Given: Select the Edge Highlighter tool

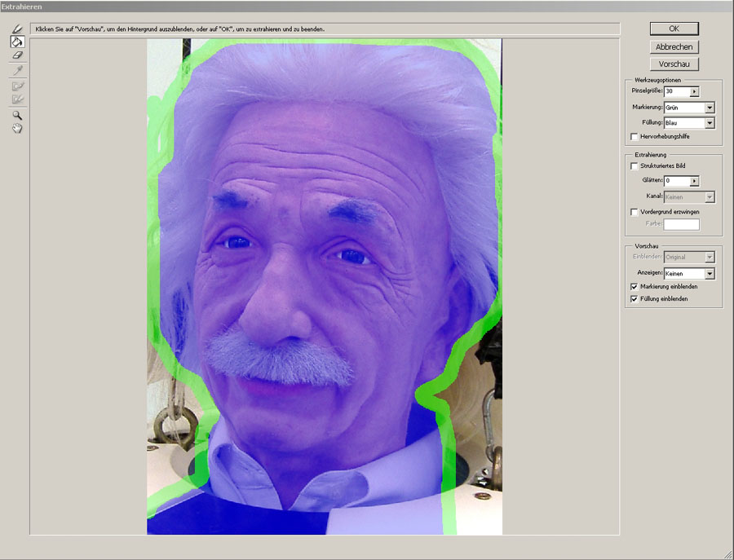Looking at the screenshot, I should 16,29.
